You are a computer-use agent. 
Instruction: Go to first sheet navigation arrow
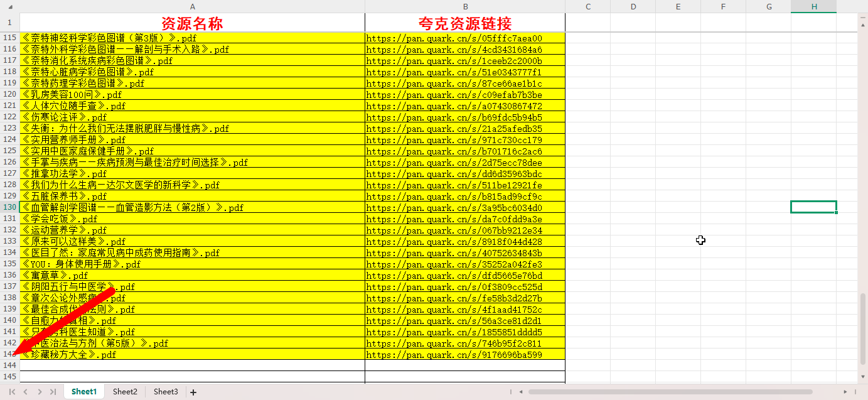(x=12, y=392)
